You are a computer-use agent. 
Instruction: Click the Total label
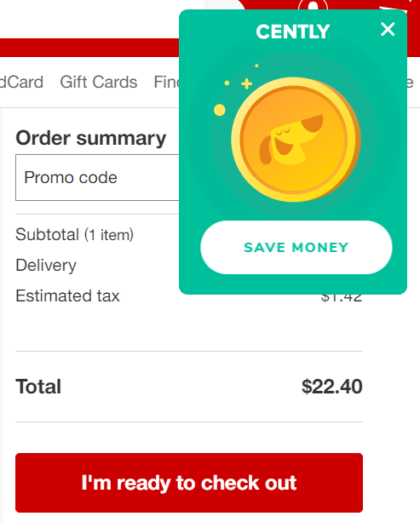tap(38, 387)
